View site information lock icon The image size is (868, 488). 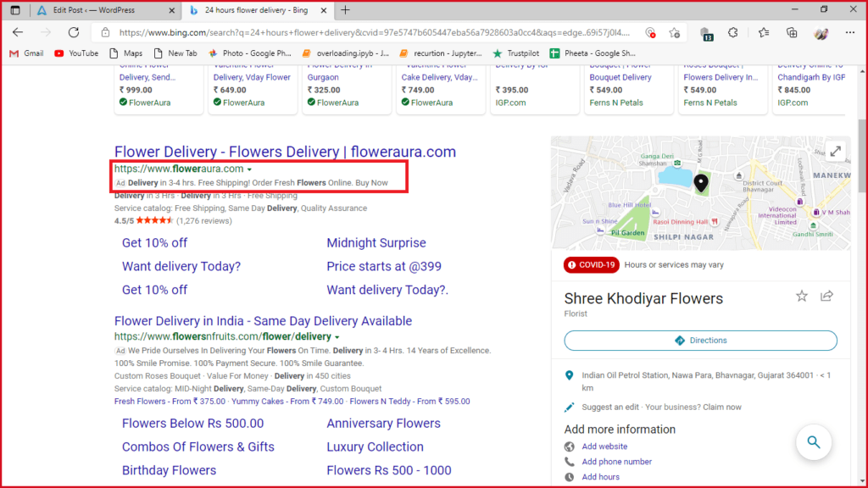(x=105, y=33)
